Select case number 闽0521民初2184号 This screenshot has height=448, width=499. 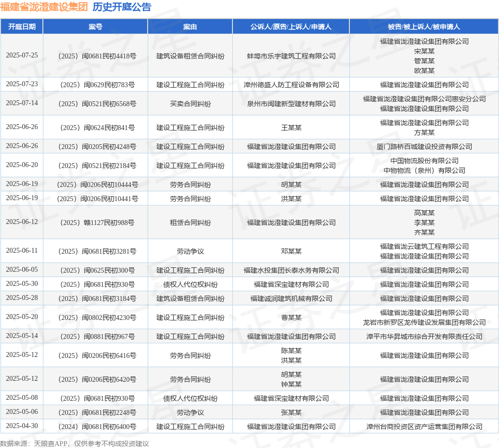pos(97,166)
